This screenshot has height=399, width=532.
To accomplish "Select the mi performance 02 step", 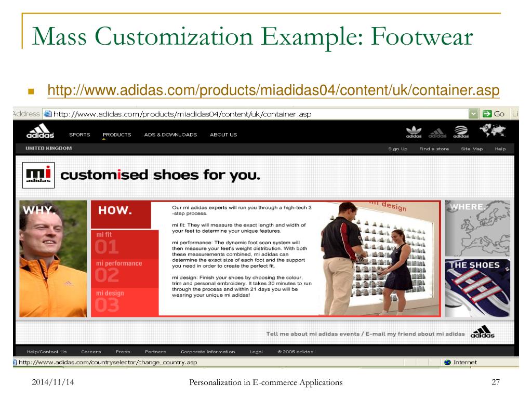I will 125,273.
